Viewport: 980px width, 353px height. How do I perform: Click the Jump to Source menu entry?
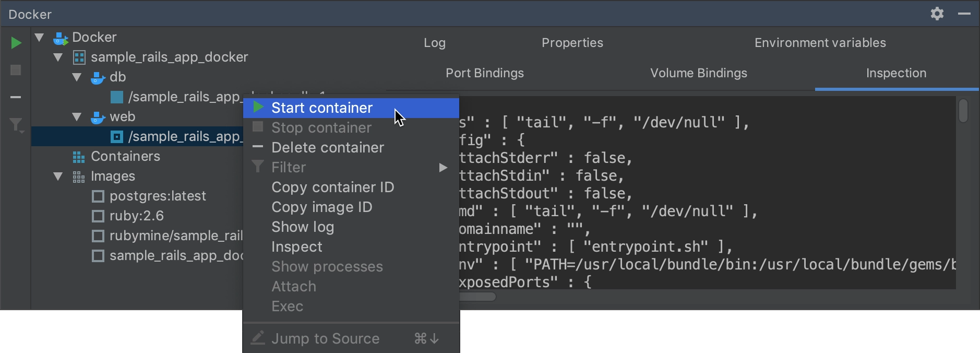point(351,339)
